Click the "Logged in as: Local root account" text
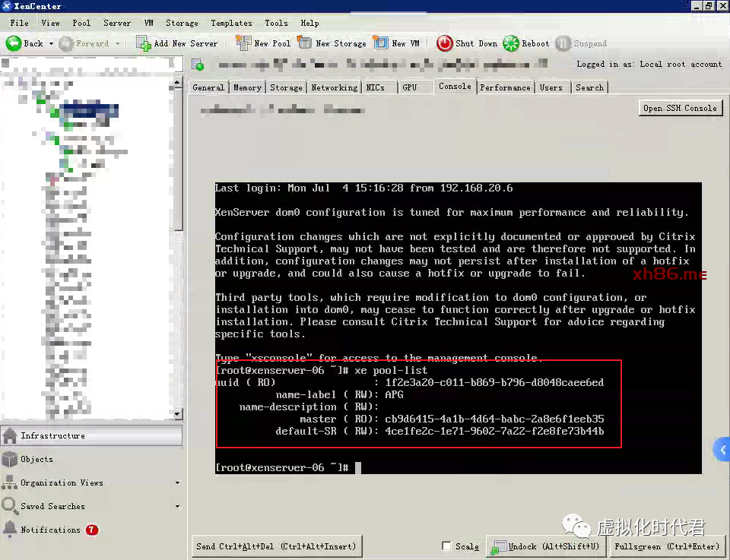730x560 pixels. pyautogui.click(x=649, y=64)
